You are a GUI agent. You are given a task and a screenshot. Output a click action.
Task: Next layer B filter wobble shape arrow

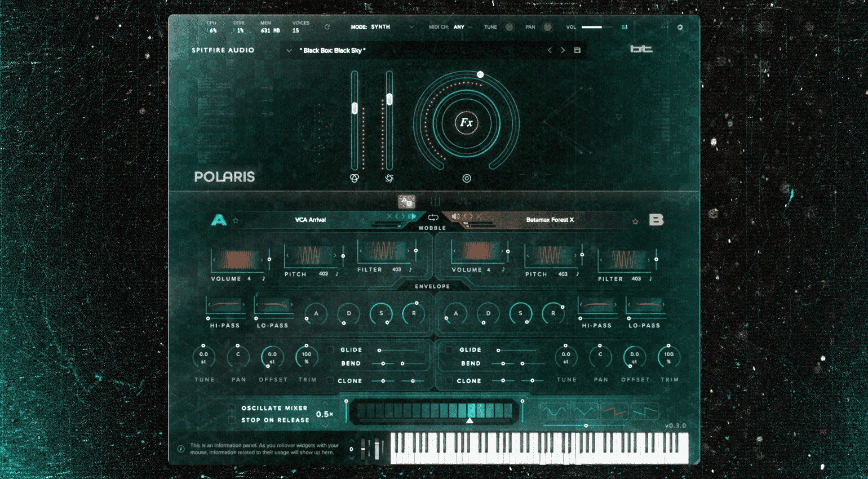click(648, 260)
